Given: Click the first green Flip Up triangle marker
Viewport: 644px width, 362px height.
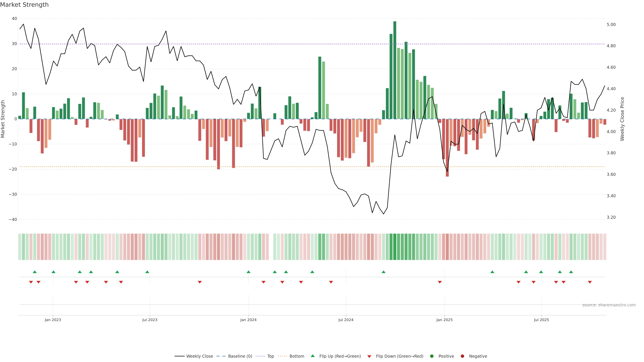Looking at the screenshot, I should [x=35, y=272].
